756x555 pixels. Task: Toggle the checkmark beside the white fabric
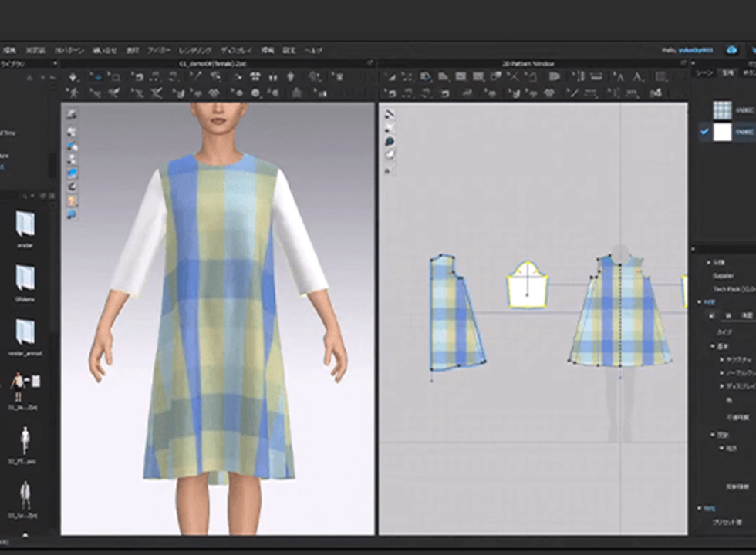coord(704,132)
